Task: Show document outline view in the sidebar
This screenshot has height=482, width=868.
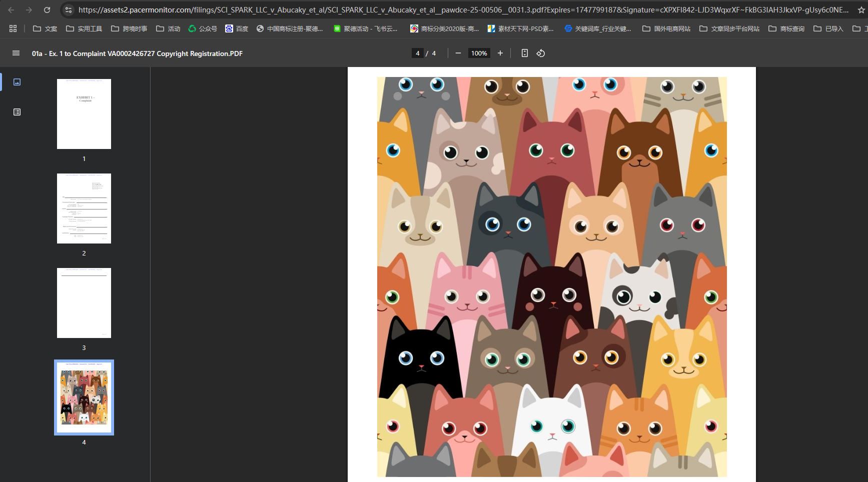Action: click(17, 112)
